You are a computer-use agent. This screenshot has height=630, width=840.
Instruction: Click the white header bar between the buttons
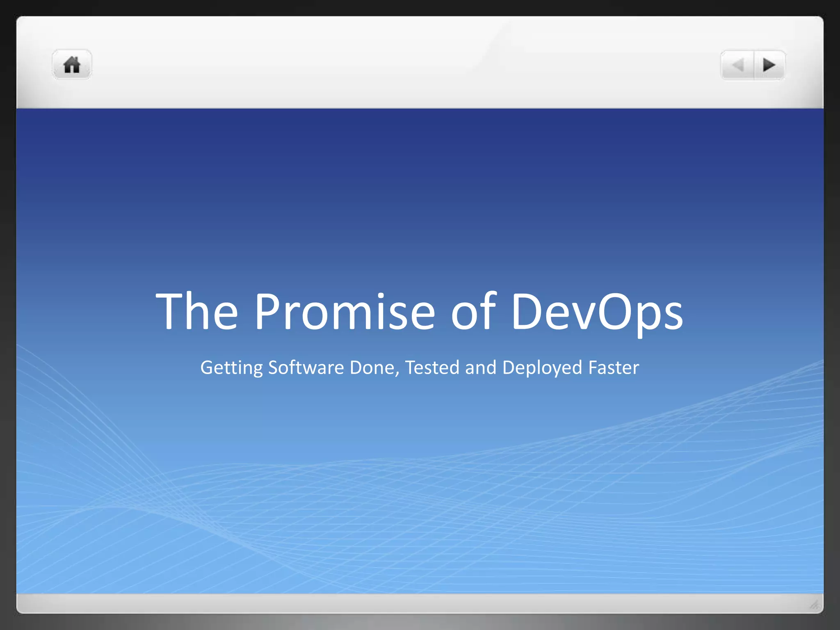pyautogui.click(x=410, y=65)
